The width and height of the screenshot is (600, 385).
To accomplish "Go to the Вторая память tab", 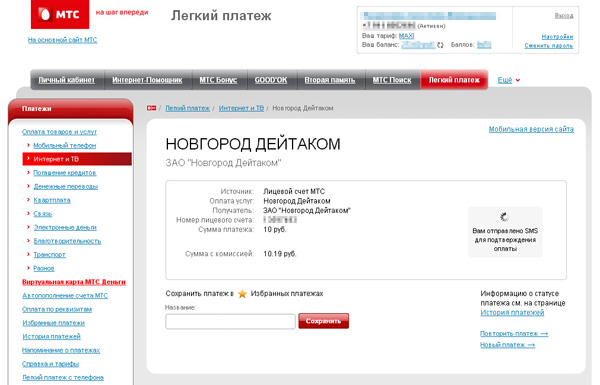I will [x=330, y=80].
